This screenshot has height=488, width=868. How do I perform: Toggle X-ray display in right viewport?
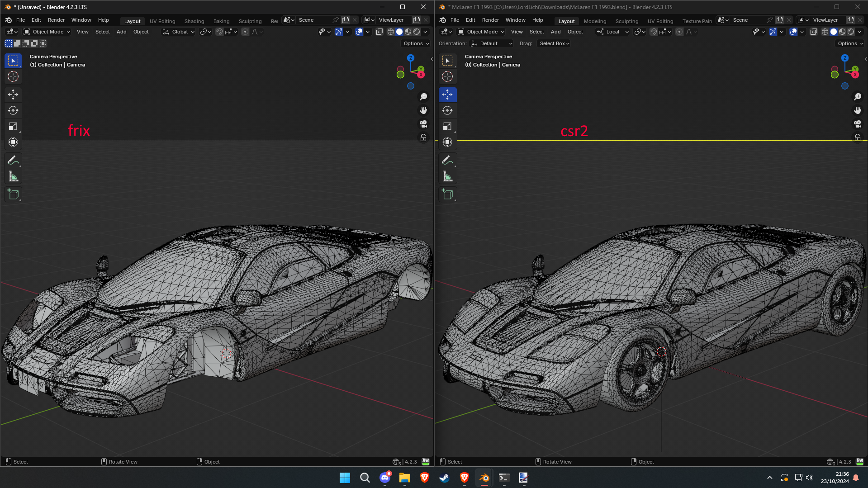point(813,32)
